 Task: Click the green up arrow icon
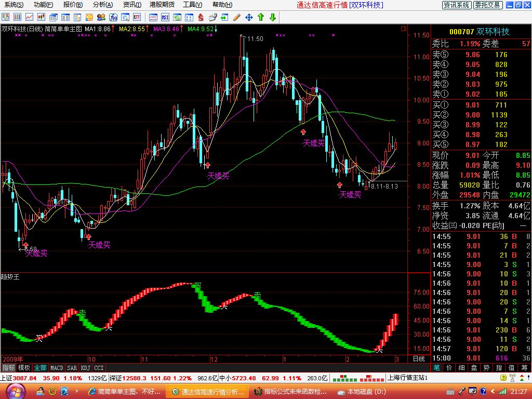point(261,17)
